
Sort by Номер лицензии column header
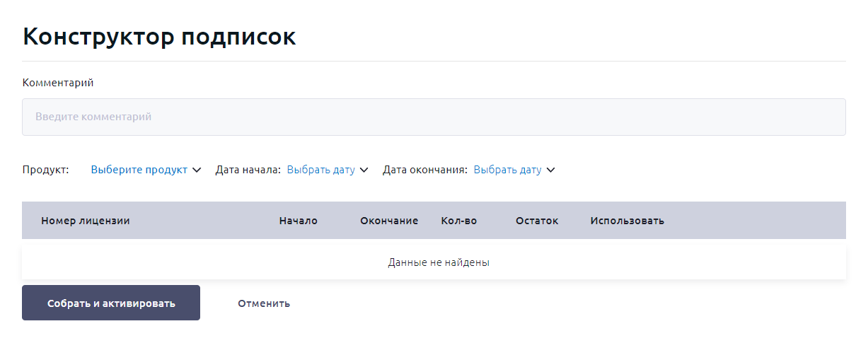pos(86,221)
